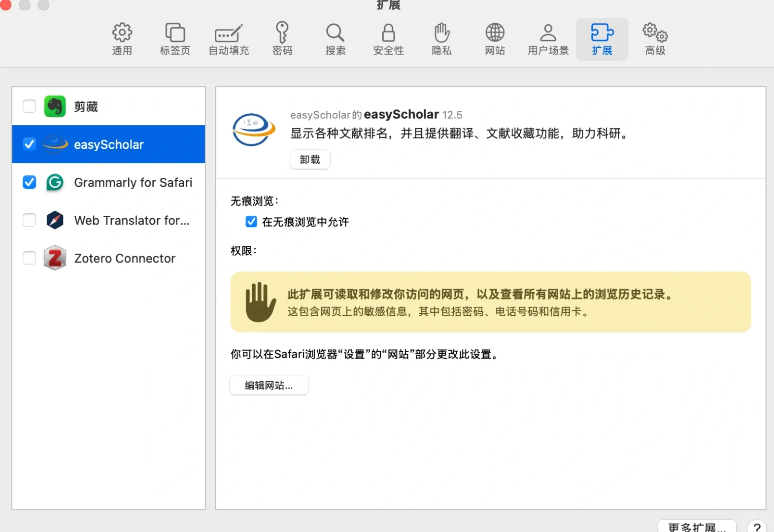Click the 编辑网站... button
This screenshot has height=532, width=774.
pos(269,385)
